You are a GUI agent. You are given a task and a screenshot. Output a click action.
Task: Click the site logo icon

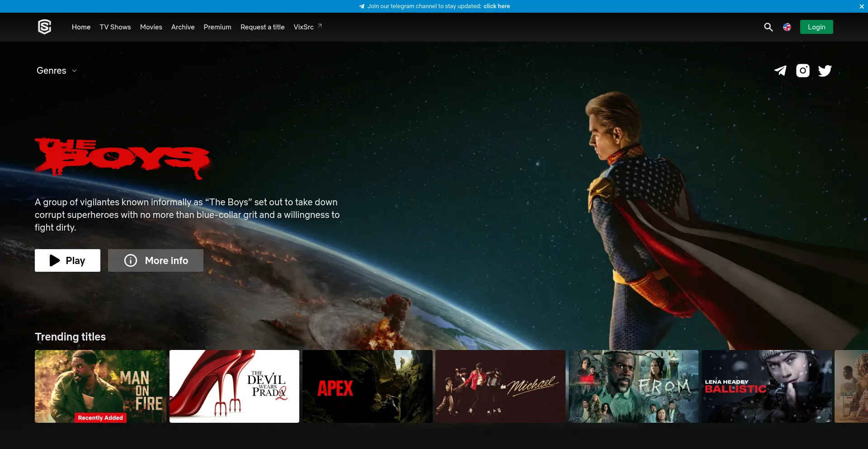click(44, 27)
